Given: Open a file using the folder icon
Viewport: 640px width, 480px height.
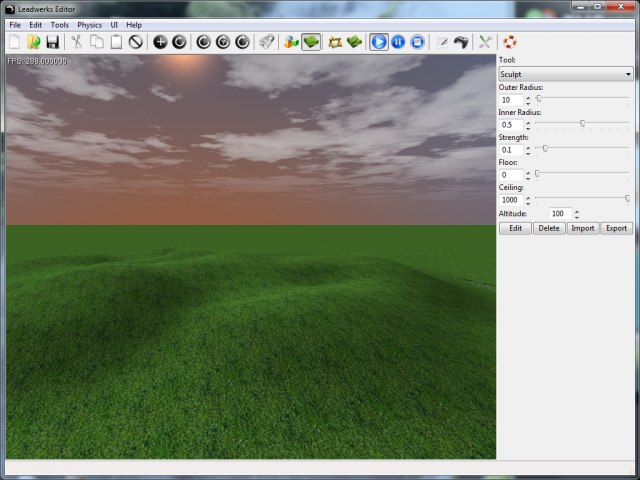Looking at the screenshot, I should (33, 42).
